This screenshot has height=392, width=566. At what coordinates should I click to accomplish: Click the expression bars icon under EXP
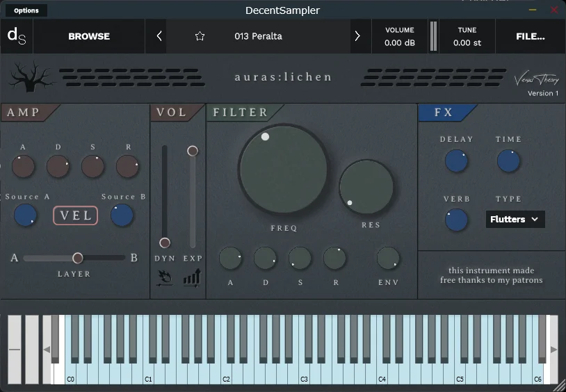pyautogui.click(x=192, y=278)
